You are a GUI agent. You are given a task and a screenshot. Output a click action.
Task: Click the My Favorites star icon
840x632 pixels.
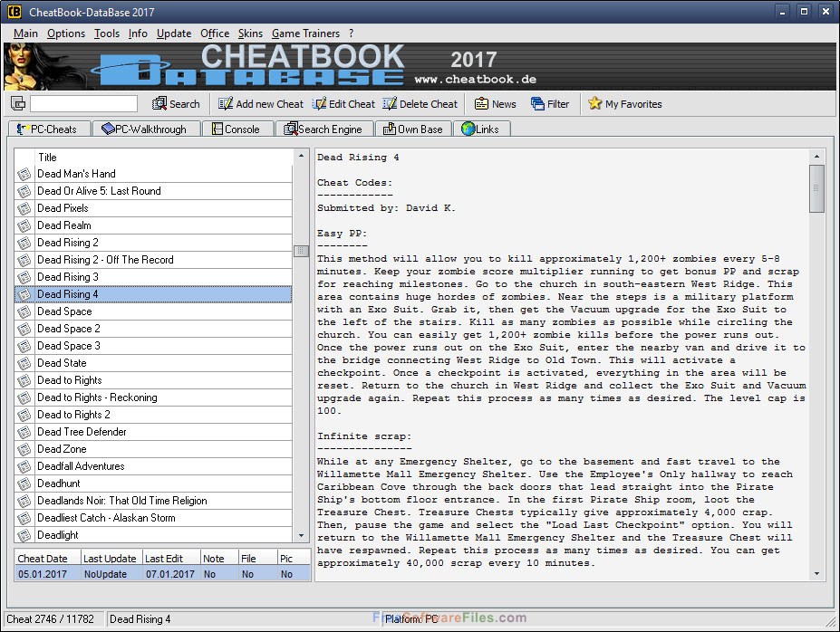(594, 103)
